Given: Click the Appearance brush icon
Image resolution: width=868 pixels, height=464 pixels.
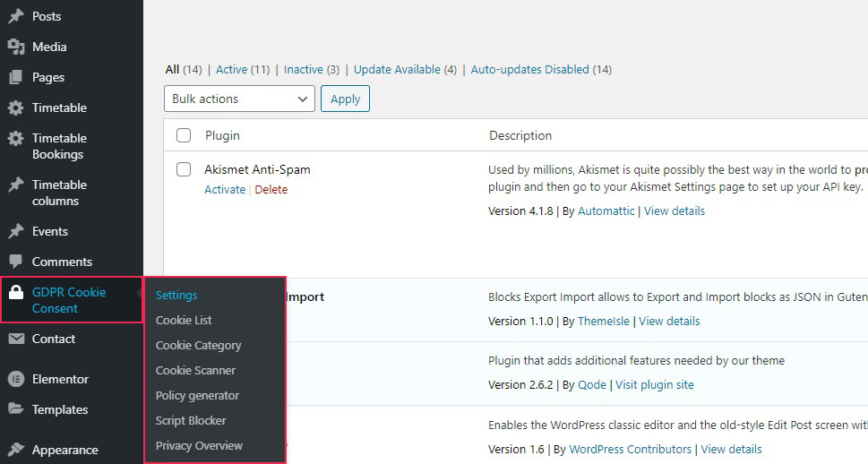Looking at the screenshot, I should (16, 449).
